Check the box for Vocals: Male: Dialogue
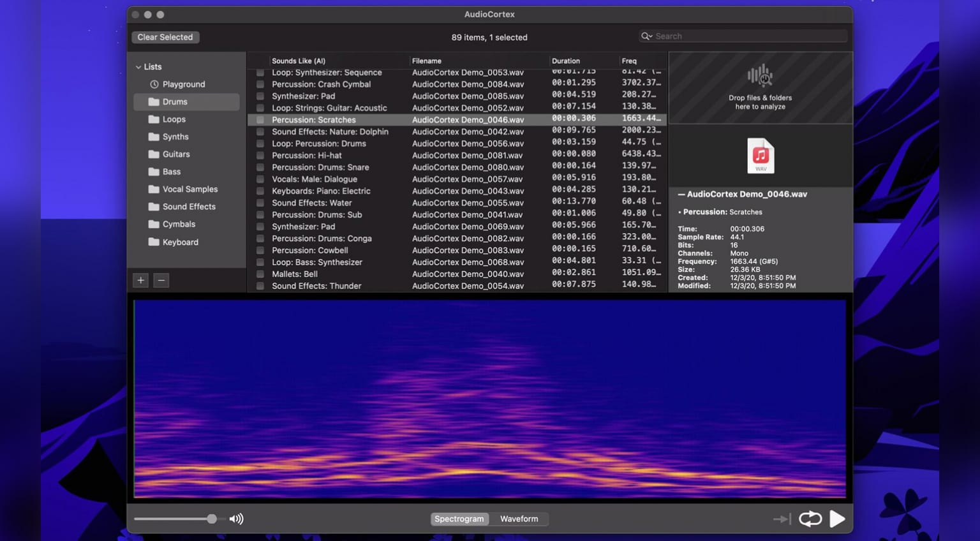The image size is (980, 541). [260, 179]
